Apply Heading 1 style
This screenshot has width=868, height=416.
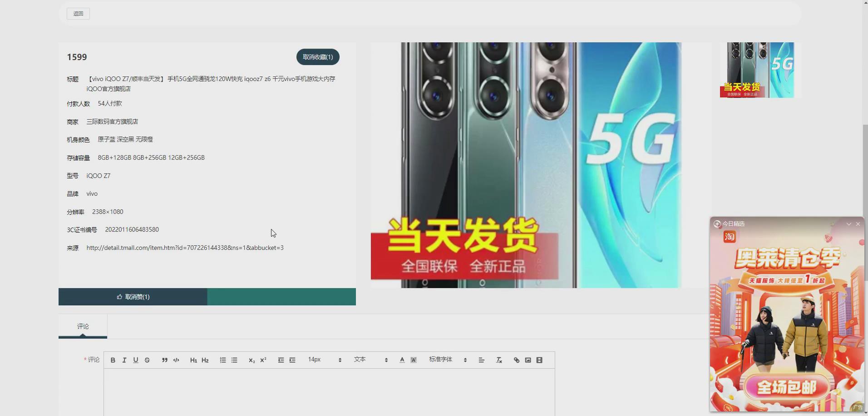tap(193, 360)
